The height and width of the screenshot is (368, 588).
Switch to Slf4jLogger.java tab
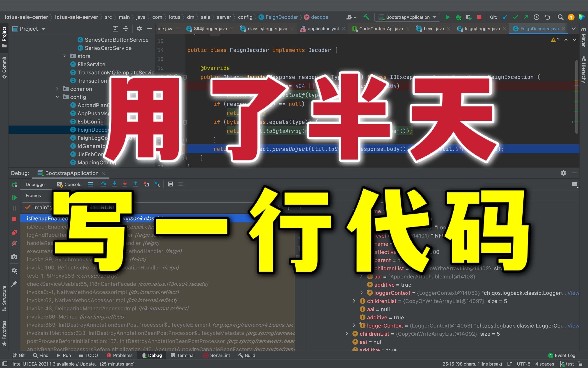pyautogui.click(x=210, y=29)
